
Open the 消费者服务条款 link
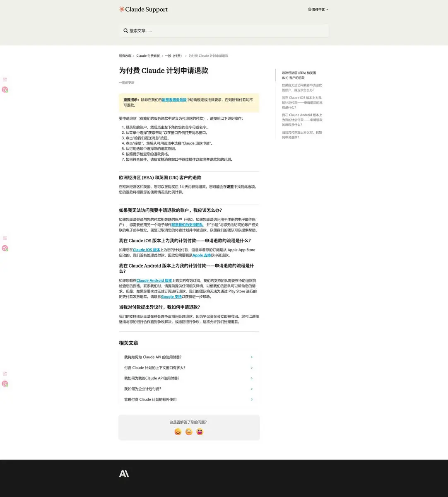pos(174,100)
